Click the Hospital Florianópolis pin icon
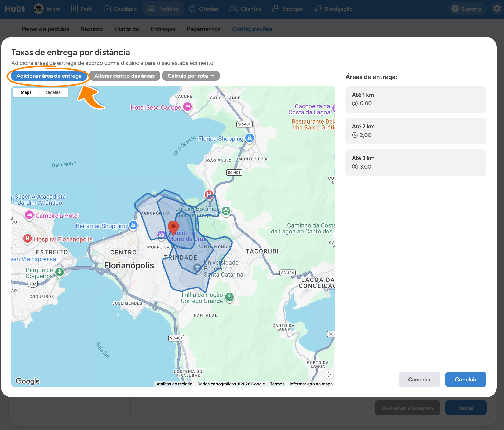 point(27,239)
